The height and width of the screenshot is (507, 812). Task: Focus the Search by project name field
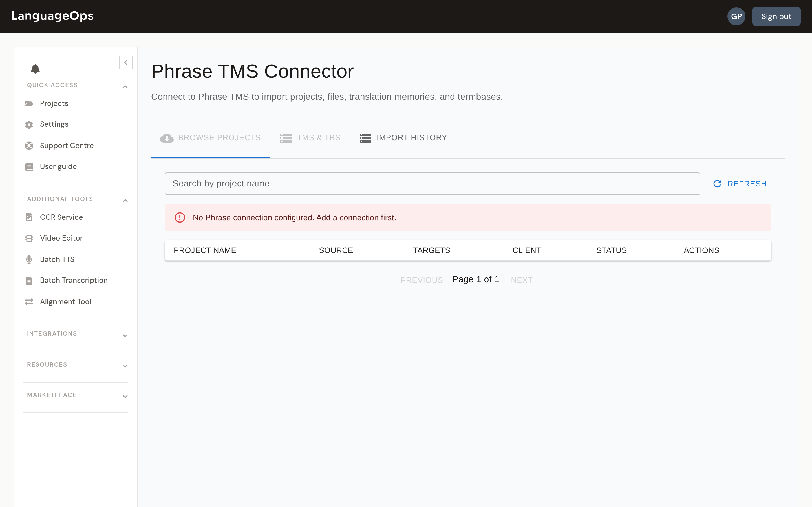(432, 184)
